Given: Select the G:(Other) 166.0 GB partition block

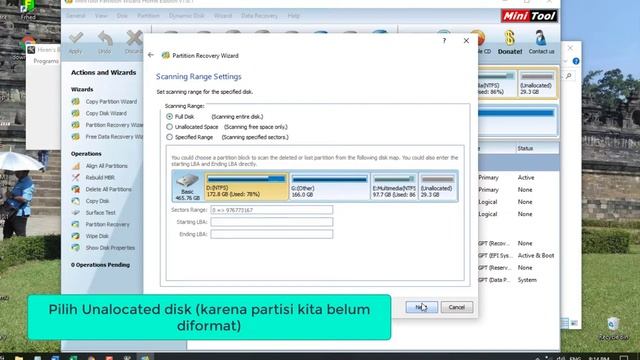Looking at the screenshot, I should pyautogui.click(x=329, y=187).
